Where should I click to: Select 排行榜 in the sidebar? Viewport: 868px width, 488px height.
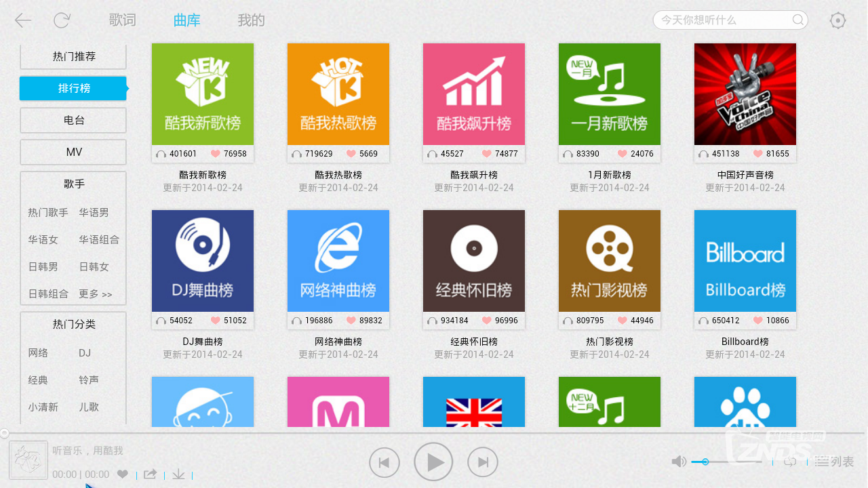(73, 88)
